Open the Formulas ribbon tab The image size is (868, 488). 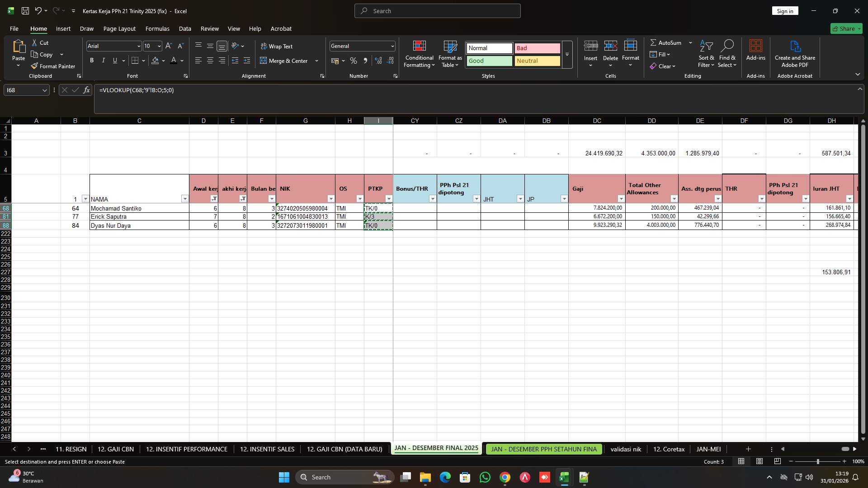157,28
